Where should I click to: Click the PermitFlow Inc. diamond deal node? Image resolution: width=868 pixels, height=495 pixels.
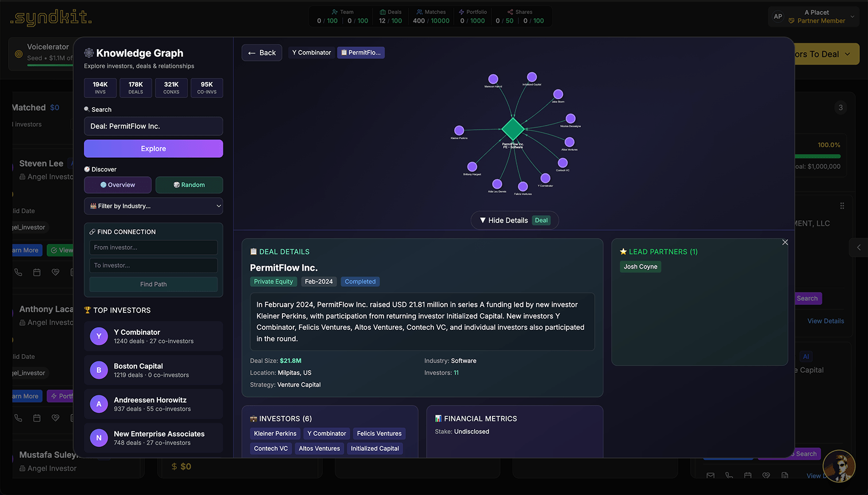pyautogui.click(x=513, y=129)
